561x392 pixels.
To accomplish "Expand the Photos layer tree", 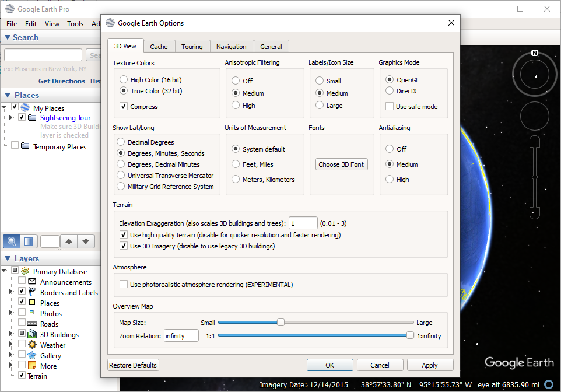I will coord(10,313).
